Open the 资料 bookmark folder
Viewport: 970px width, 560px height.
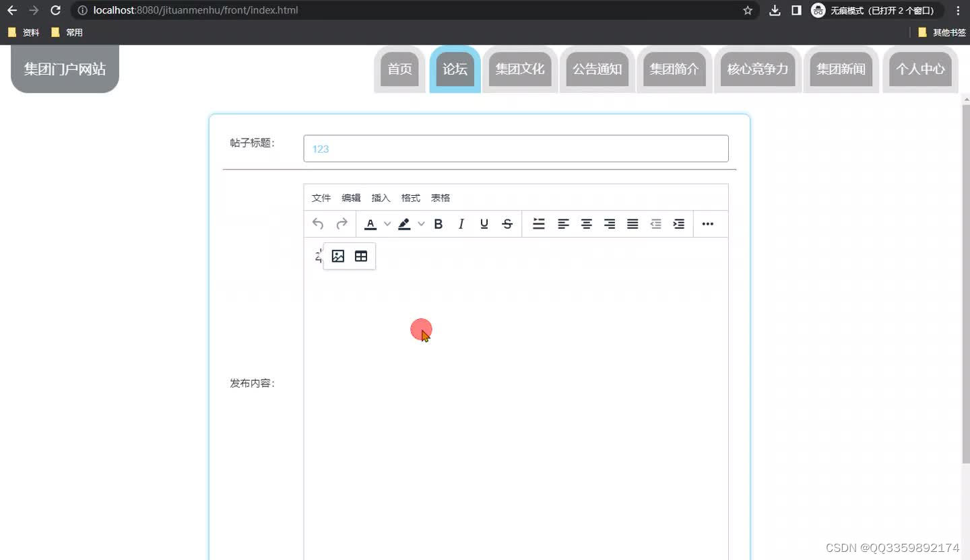pos(24,32)
